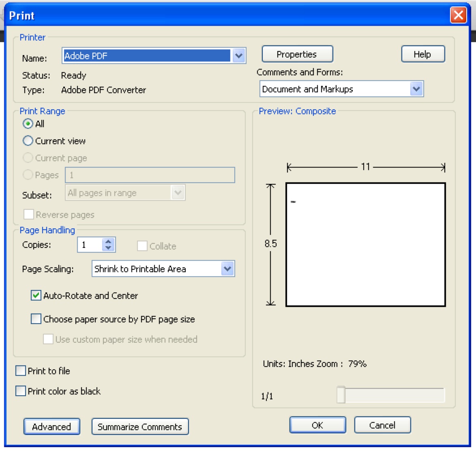Cancel the print dialog

tap(382, 425)
